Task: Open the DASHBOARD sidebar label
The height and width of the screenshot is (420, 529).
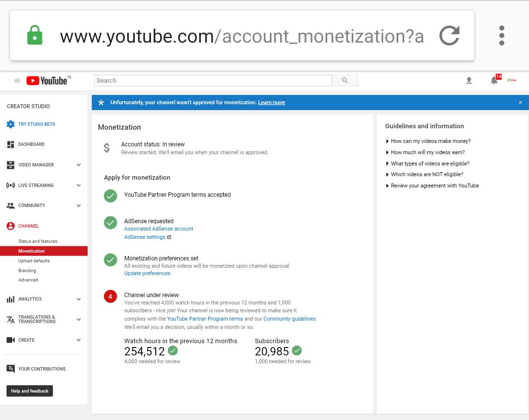Action: (31, 144)
